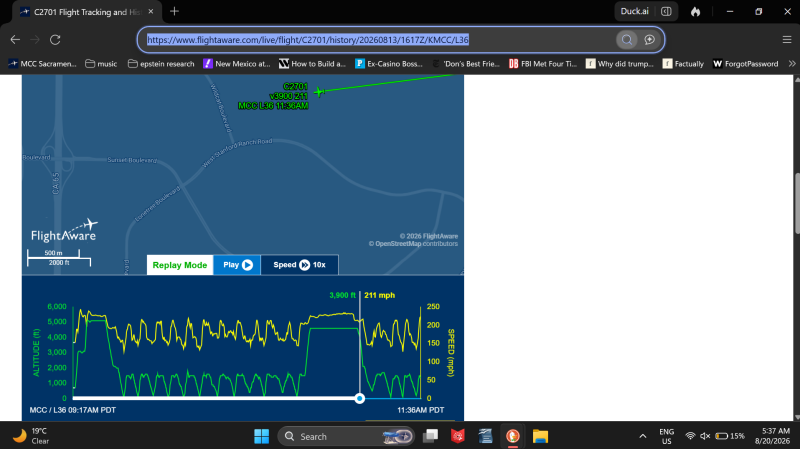The width and height of the screenshot is (800, 449).
Task: Select the C2701 Flight Tracking tab
Action: point(87,12)
